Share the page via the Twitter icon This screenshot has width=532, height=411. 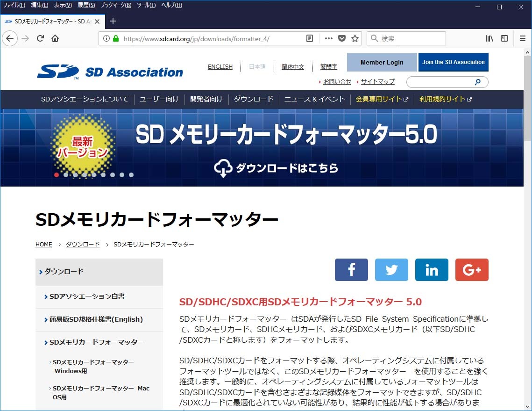391,270
